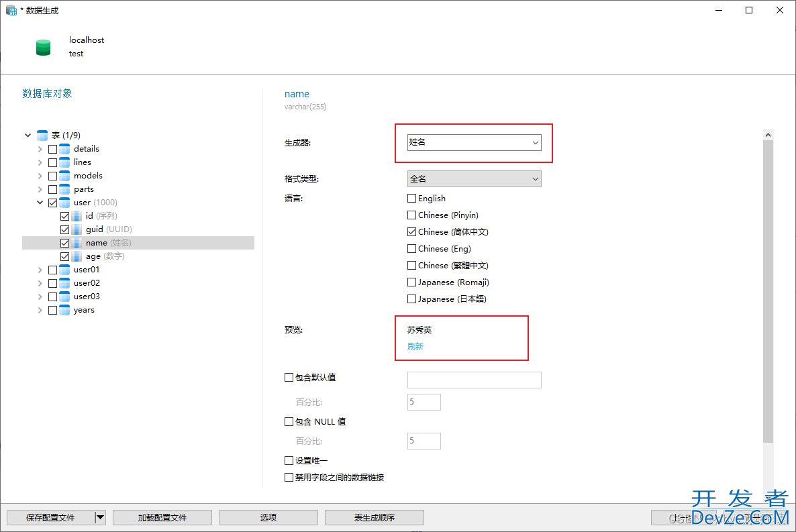Image resolution: width=796 pixels, height=532 pixels.
Task: Check the lines table checkbox
Action: tap(52, 162)
